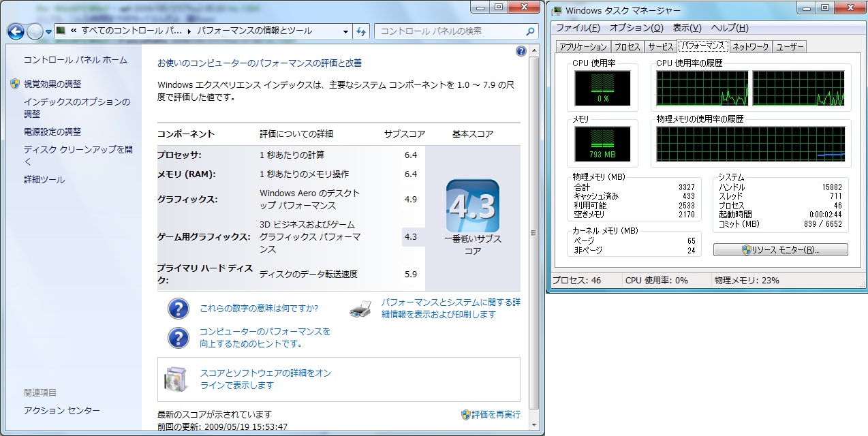868x436 pixels.
Task: Open コントロール パネル ホーム link
Action: tap(76, 60)
